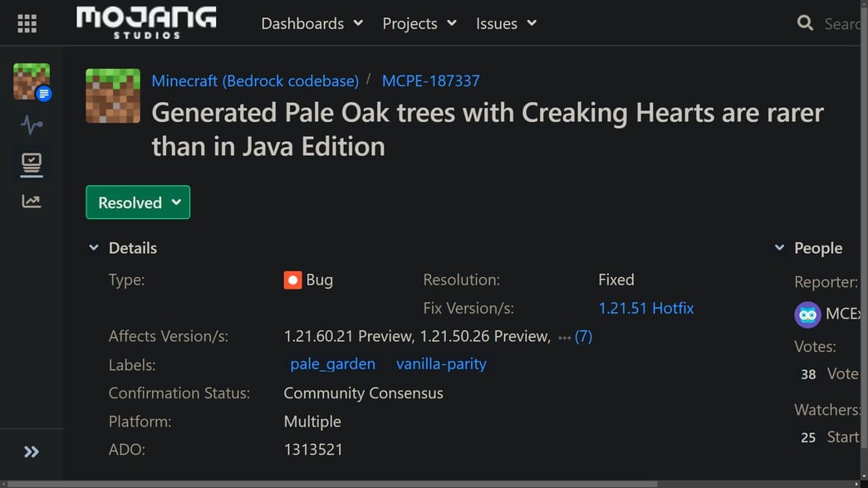
Task: Open the 1.21.51 Hotfix fix version link
Action: tap(647, 308)
